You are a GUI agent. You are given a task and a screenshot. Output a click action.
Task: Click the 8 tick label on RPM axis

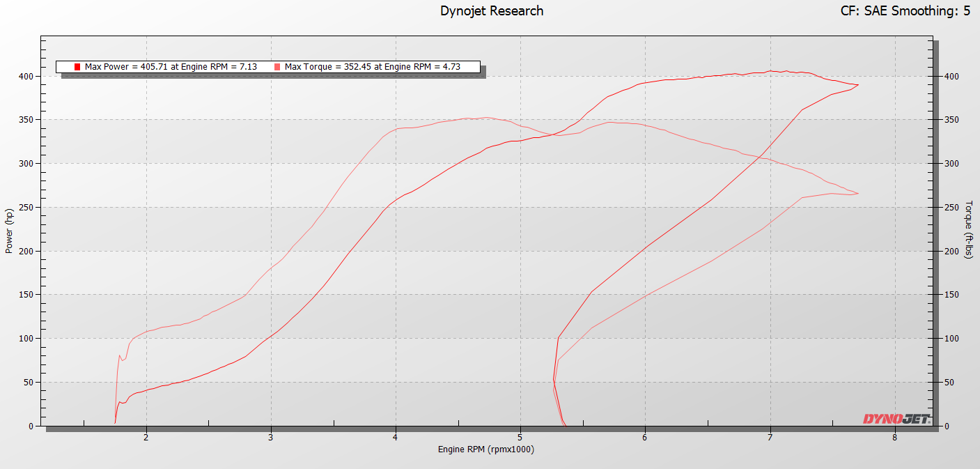[x=894, y=438]
